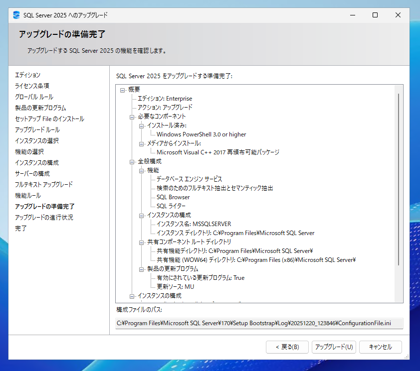Collapse the メディアからインストール node
Image resolution: width=420 pixels, height=371 pixels.
click(x=141, y=144)
